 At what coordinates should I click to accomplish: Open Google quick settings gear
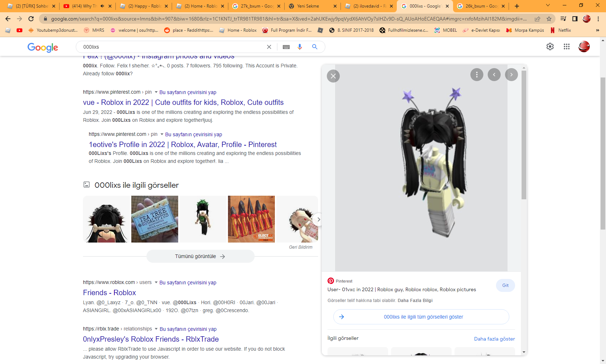(x=550, y=46)
